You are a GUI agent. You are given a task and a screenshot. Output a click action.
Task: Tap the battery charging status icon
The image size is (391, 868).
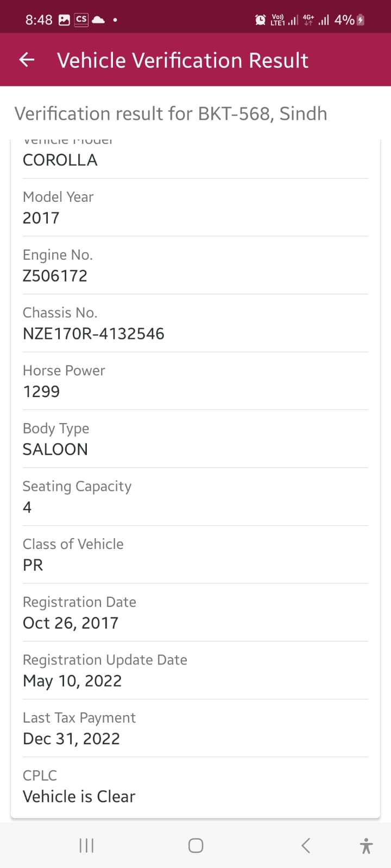coord(361,20)
